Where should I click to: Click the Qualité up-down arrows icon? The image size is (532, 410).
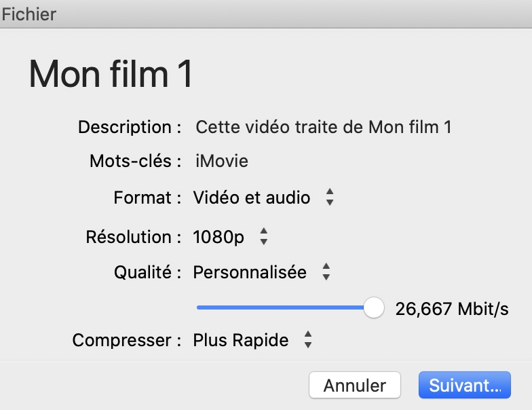click(x=326, y=272)
